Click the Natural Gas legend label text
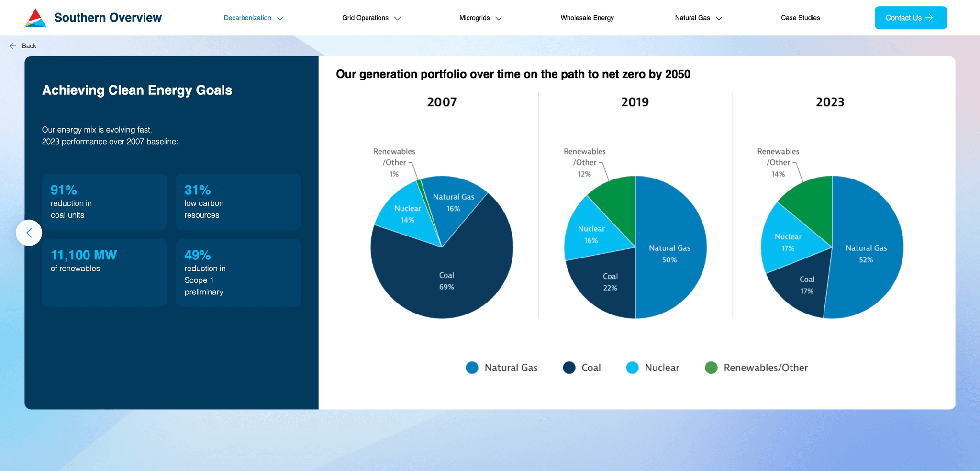 point(511,368)
